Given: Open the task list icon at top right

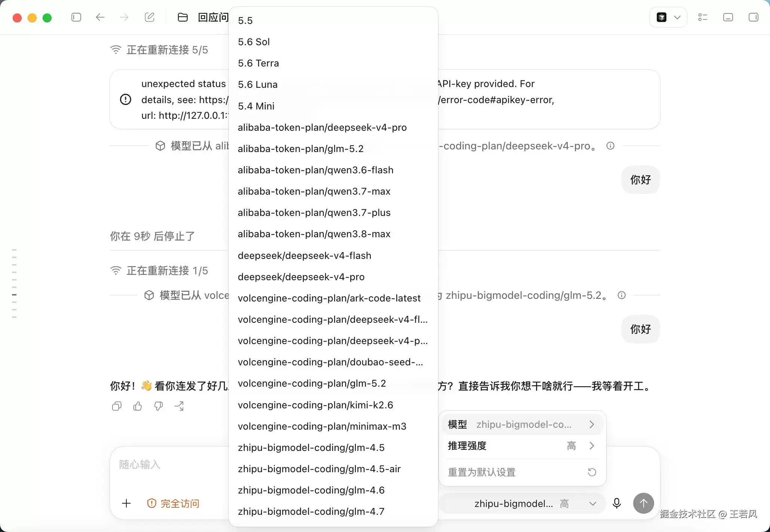Looking at the screenshot, I should pyautogui.click(x=703, y=17).
